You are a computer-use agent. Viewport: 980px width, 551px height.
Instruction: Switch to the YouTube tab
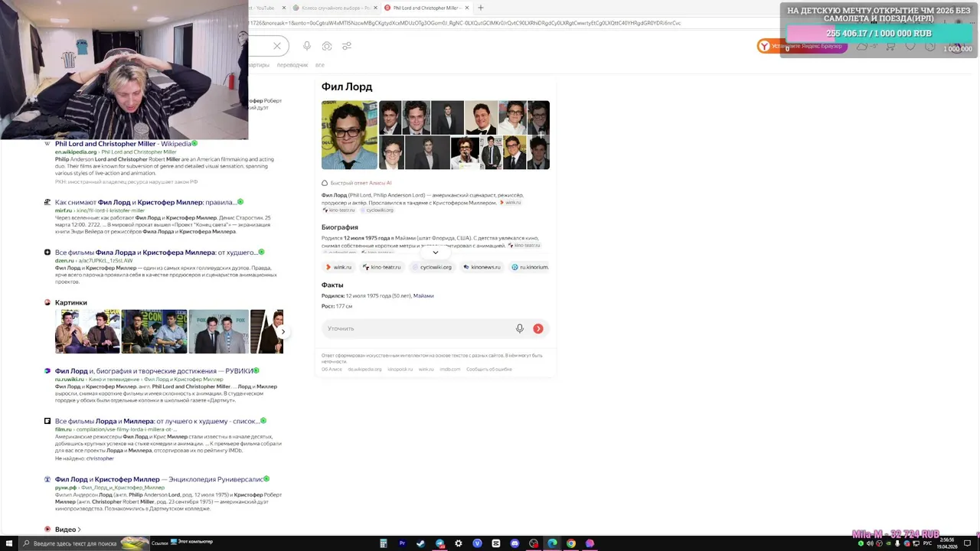(x=265, y=8)
